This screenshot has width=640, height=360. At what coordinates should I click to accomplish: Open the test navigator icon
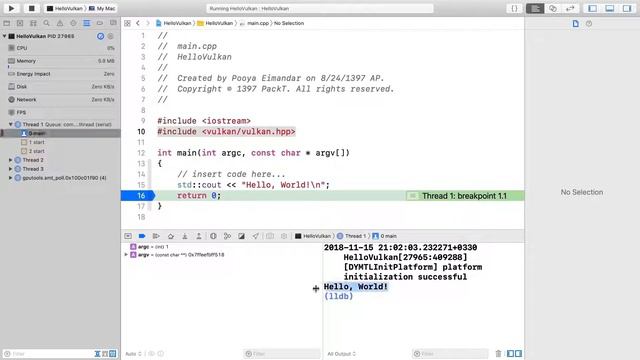(x=73, y=23)
